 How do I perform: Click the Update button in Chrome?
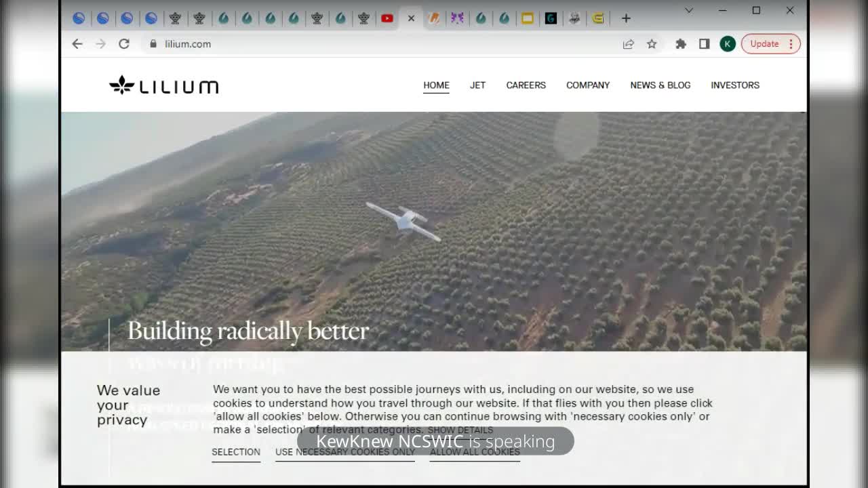point(764,44)
